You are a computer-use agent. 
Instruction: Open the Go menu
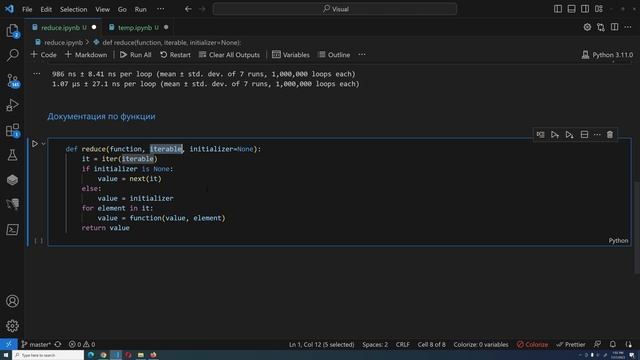122,9
